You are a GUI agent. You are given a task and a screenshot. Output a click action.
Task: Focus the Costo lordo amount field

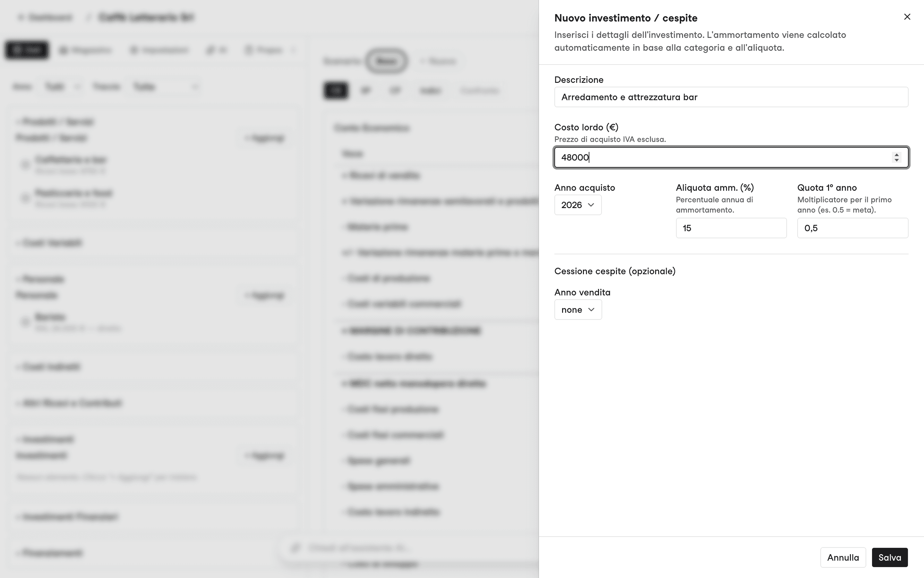731,157
